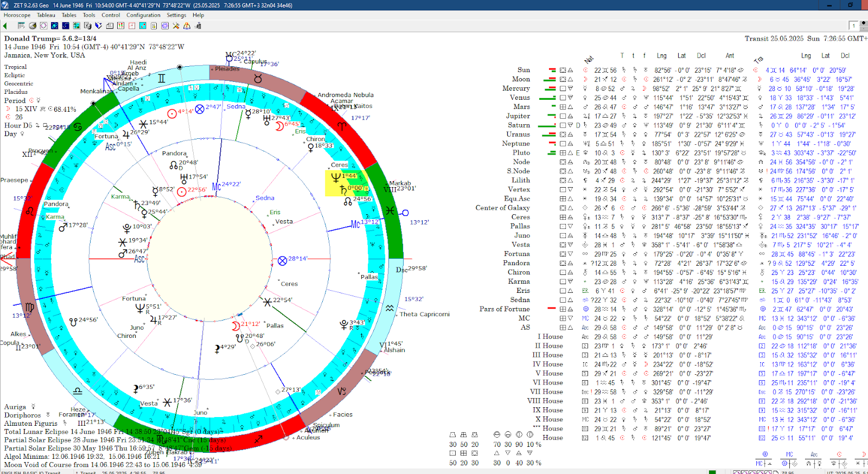The image size is (868, 474).
Task: Click down triangle in Pallas row
Action: pyautogui.click(x=570, y=226)
